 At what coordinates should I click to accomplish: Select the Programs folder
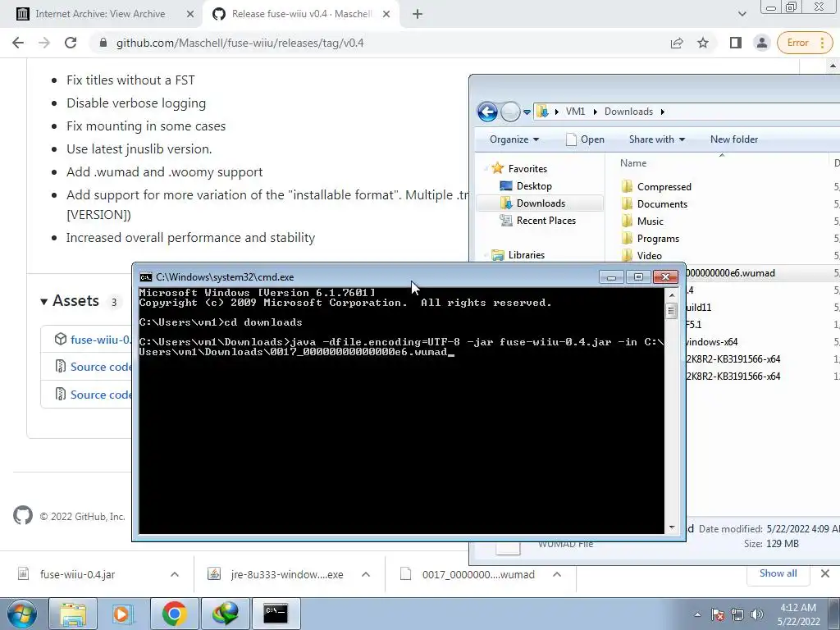[x=658, y=239]
